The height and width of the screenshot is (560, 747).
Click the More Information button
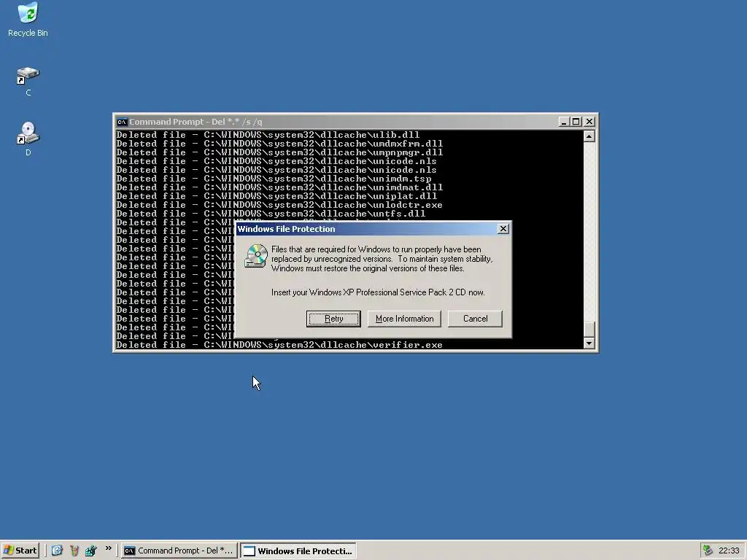point(404,319)
